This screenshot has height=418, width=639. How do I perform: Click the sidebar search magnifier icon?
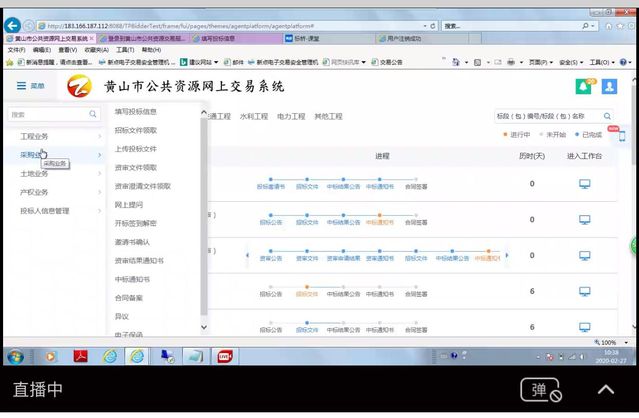pos(94,115)
